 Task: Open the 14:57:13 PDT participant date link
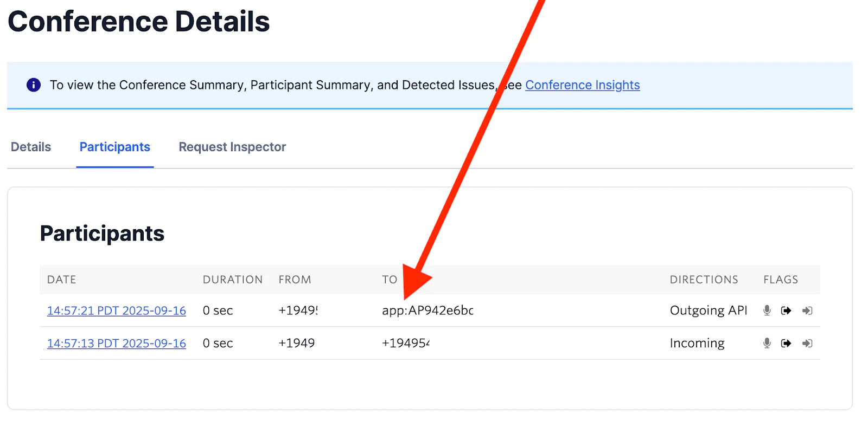tap(117, 343)
